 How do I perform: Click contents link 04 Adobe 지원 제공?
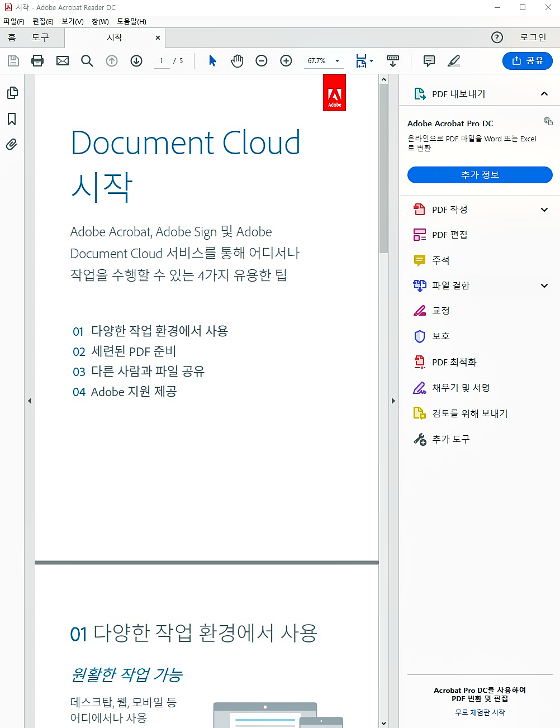pos(125,392)
